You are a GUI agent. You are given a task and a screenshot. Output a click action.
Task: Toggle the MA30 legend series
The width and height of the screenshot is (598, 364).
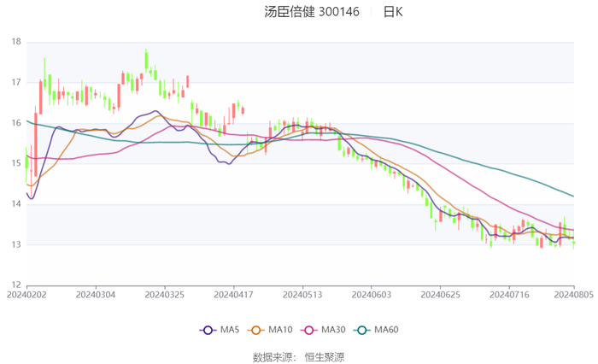[323, 330]
